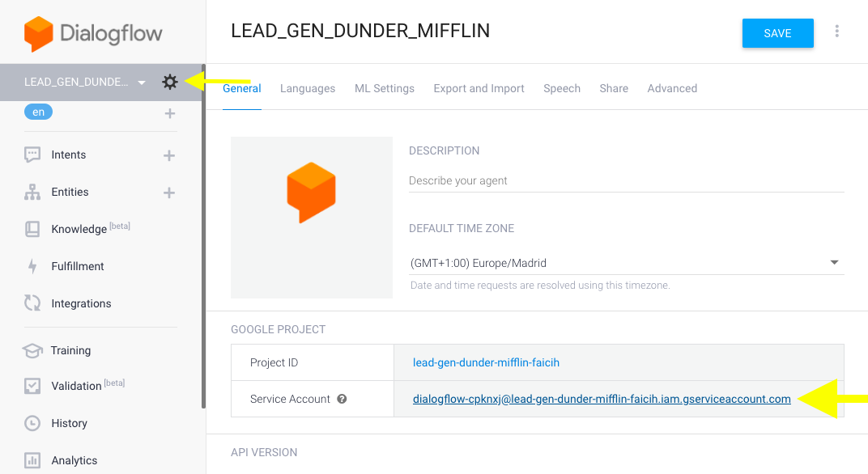868x474 pixels.
Task: Click the Fulfillment lightning bolt icon
Action: [x=32, y=266]
